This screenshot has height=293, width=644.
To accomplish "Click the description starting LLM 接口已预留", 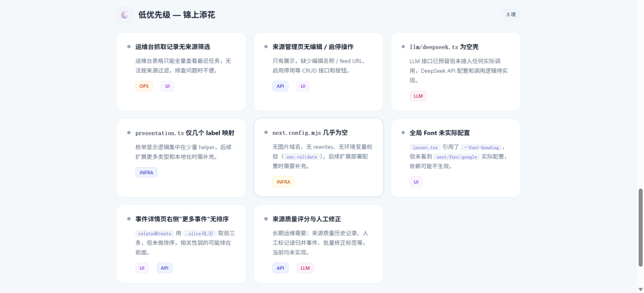I will coord(459,70).
